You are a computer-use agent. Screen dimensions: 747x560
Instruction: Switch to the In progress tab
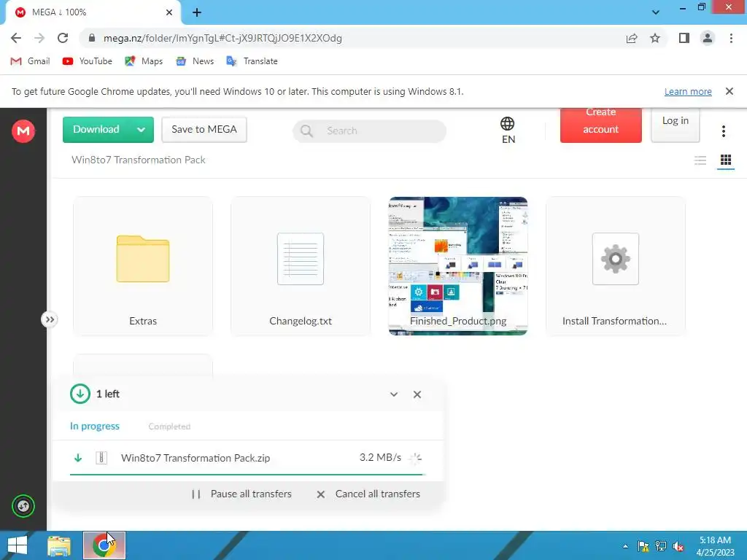[x=95, y=426]
